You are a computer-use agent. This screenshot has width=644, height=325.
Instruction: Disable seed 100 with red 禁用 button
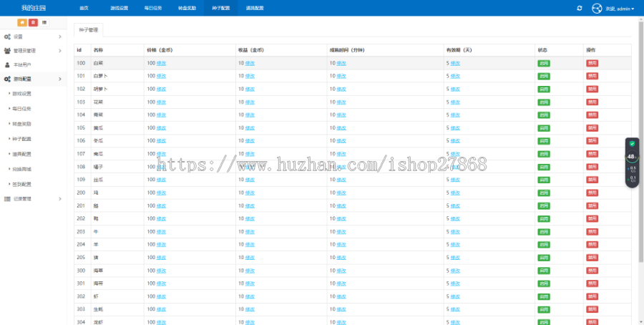[x=592, y=63]
